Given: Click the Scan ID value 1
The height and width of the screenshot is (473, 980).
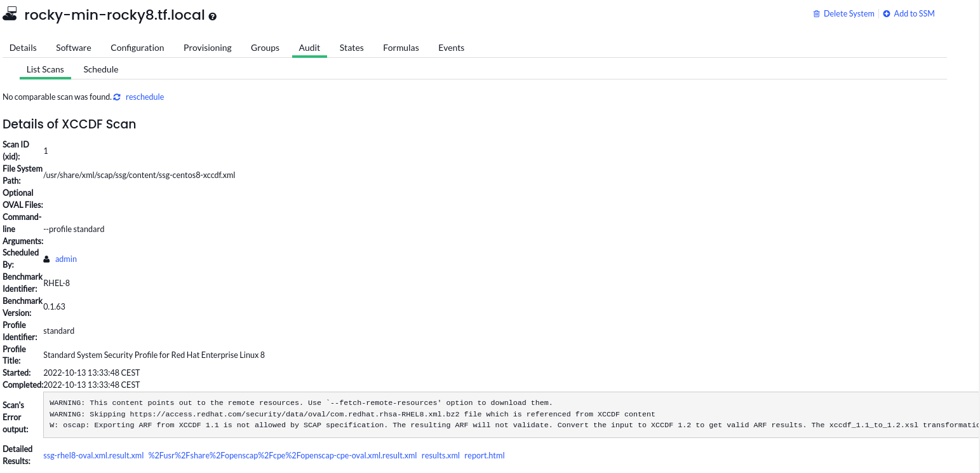Looking at the screenshot, I should click(46, 151).
